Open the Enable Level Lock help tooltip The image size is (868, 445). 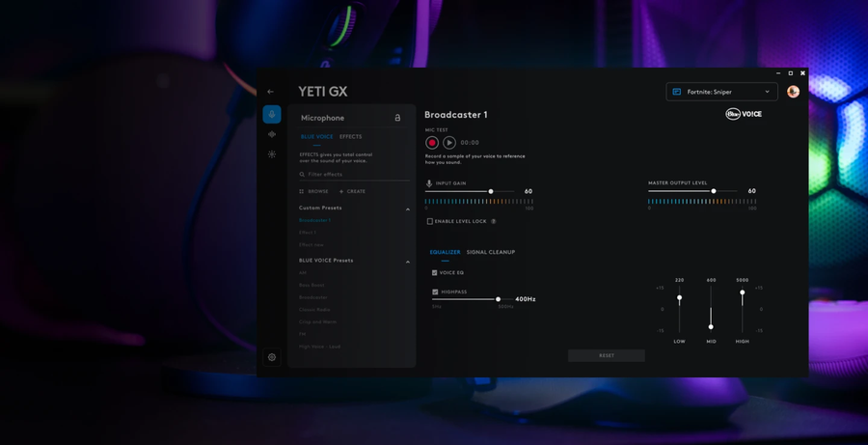(493, 221)
